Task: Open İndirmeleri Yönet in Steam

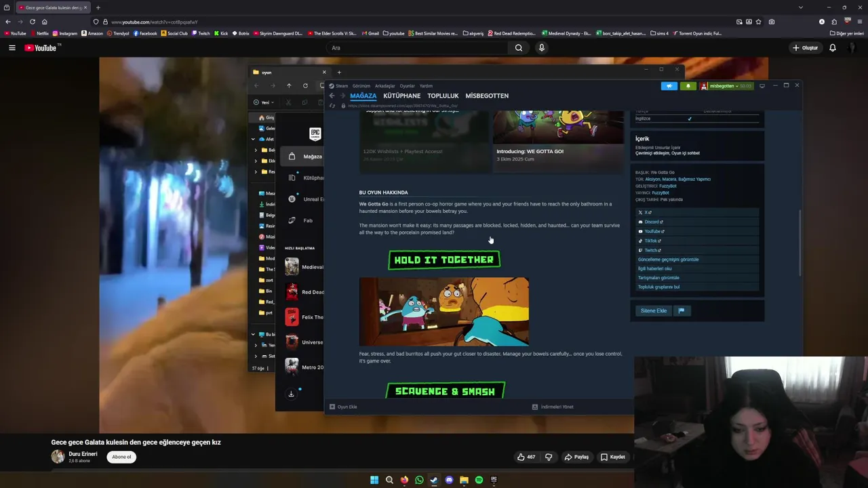Action: (553, 407)
